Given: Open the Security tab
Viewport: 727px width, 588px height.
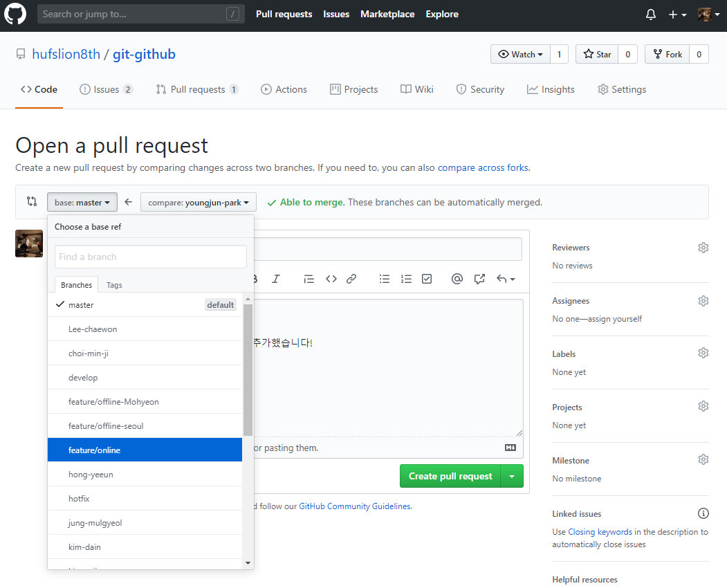Looking at the screenshot, I should (480, 89).
